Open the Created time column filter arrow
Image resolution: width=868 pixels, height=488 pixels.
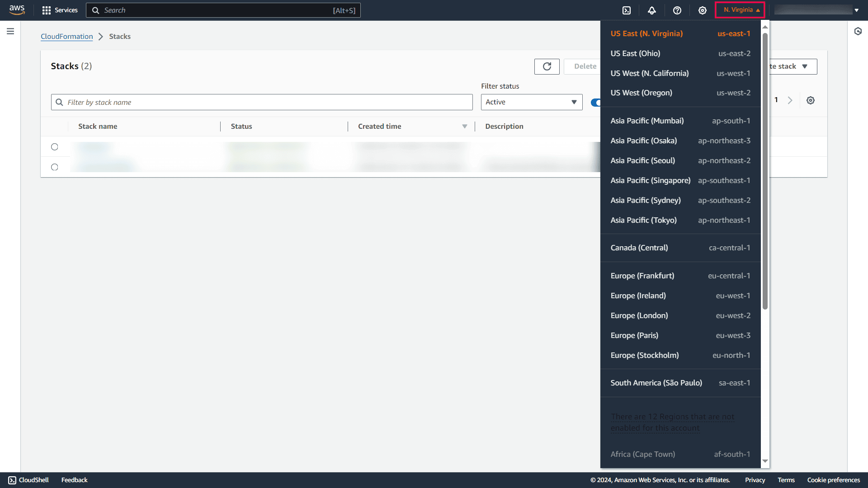[465, 126]
